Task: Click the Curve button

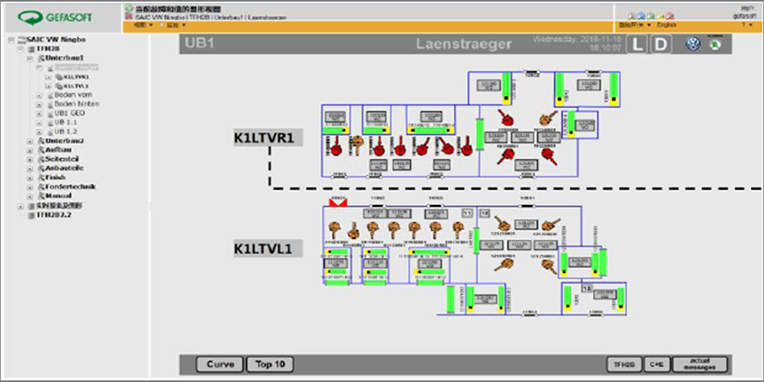Action: pyautogui.click(x=219, y=364)
